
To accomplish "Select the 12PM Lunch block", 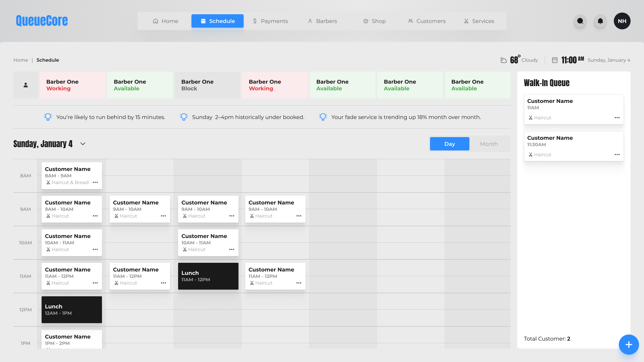I will tap(71, 309).
